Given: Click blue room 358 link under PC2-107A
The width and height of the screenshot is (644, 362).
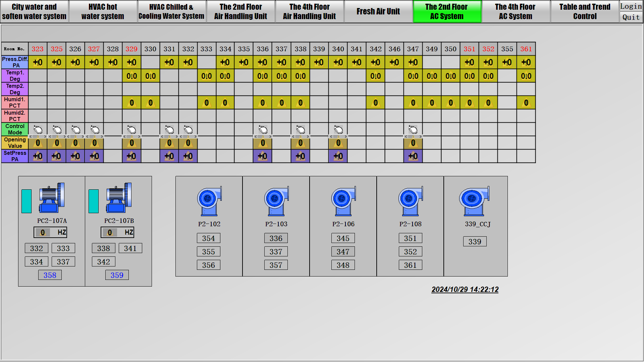Looking at the screenshot, I should [50, 275].
